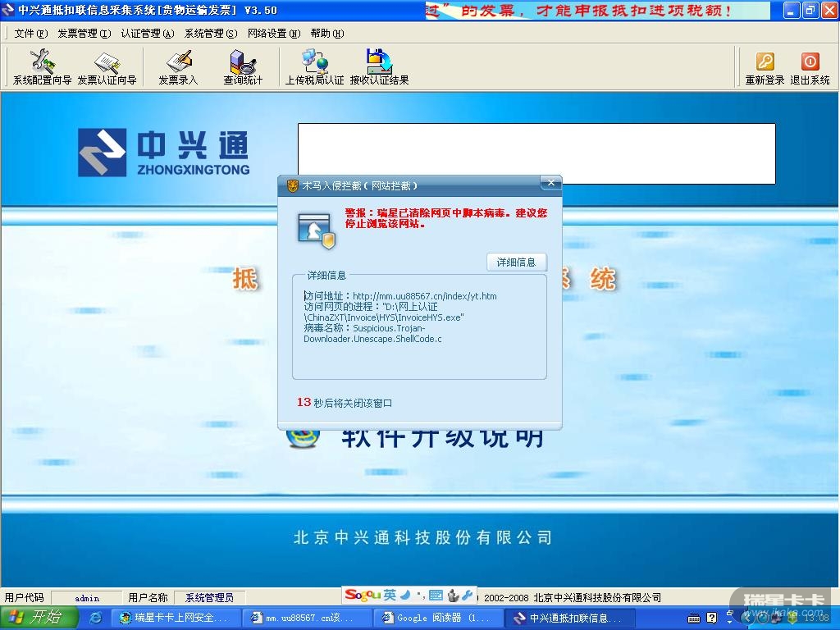This screenshot has height=630, width=840.
Task: Click the 北京中兴通科技股份有限公司 company text
Action: pos(422,537)
